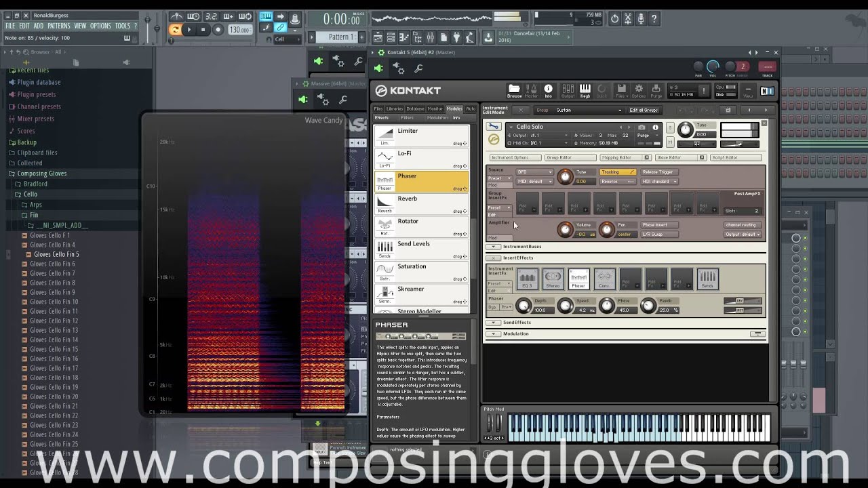Open the Kontakt Browse folder icon

514,90
